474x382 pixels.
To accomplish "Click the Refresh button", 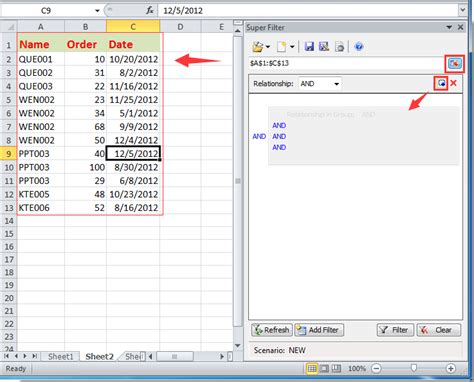I will (x=272, y=330).
